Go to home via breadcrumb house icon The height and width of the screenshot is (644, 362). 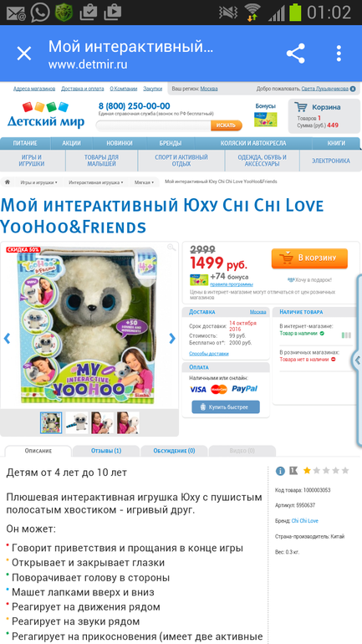point(8,182)
